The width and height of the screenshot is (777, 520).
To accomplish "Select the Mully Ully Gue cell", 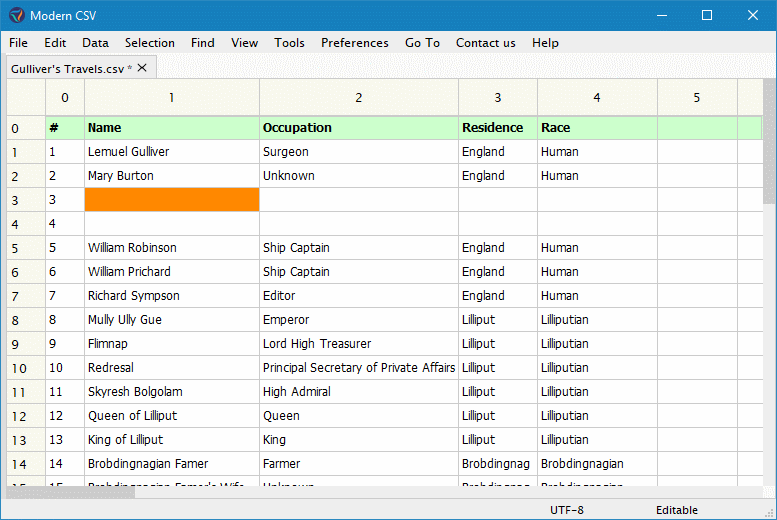I will [171, 320].
